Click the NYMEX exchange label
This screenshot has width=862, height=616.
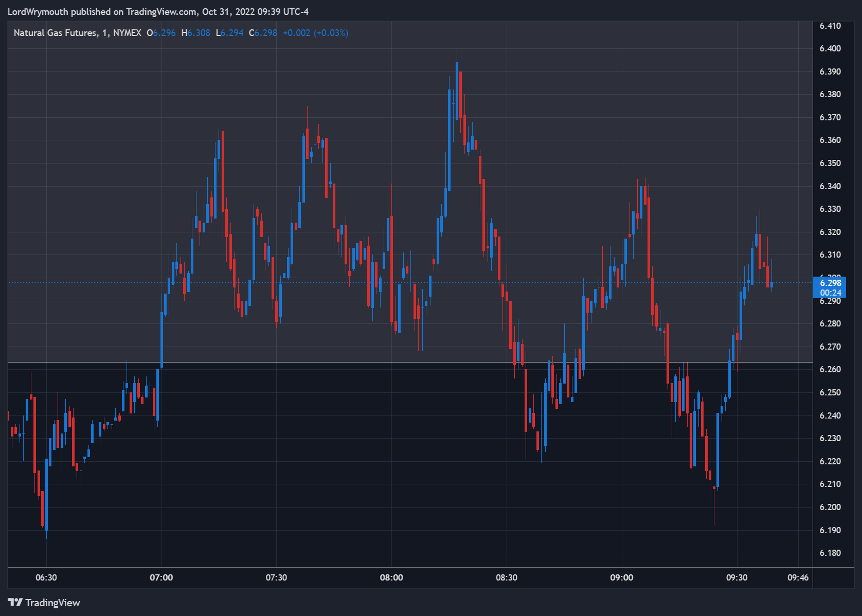click(127, 33)
